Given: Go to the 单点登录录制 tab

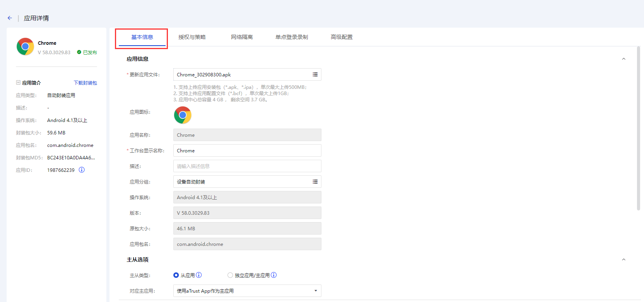Looking at the screenshot, I should pos(292,37).
